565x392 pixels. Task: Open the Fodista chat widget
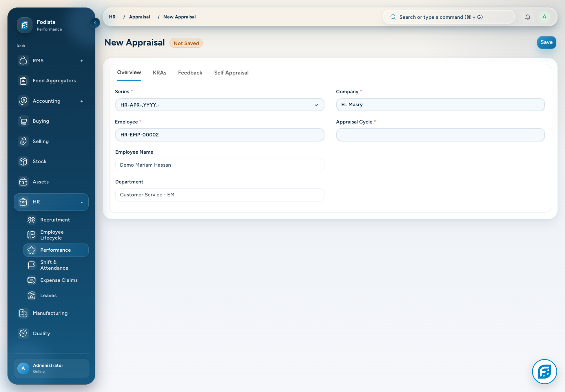(545, 372)
